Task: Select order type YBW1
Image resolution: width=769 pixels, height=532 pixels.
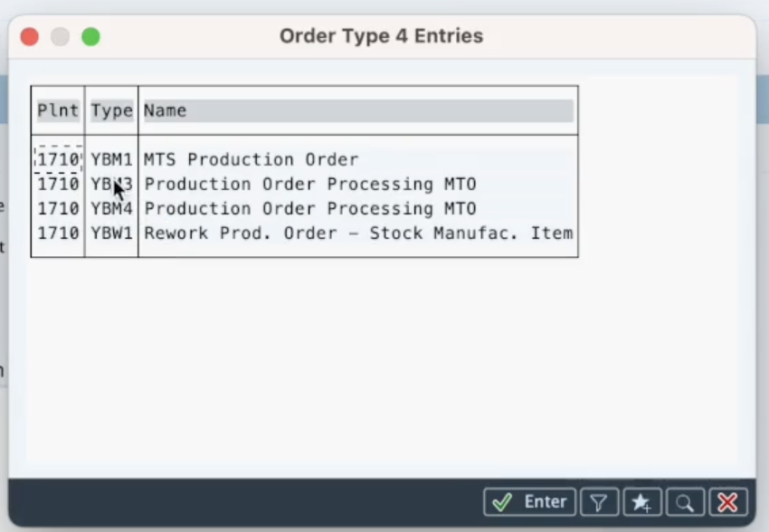Action: pyautogui.click(x=111, y=233)
